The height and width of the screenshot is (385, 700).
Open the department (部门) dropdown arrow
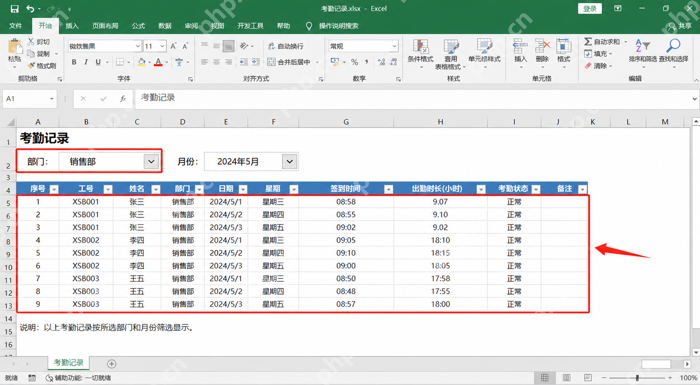(x=151, y=162)
